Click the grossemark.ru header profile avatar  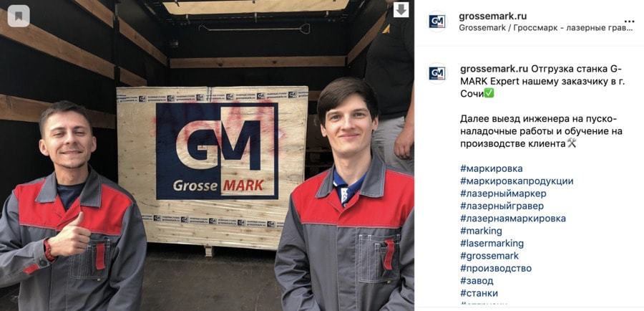[437, 21]
